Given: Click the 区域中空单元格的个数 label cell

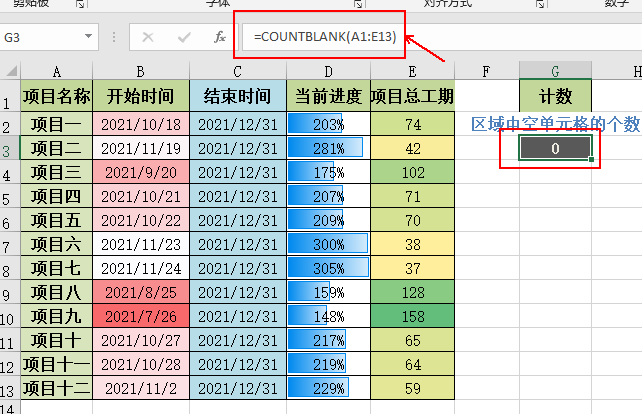Looking at the screenshot, I should 555,124.
